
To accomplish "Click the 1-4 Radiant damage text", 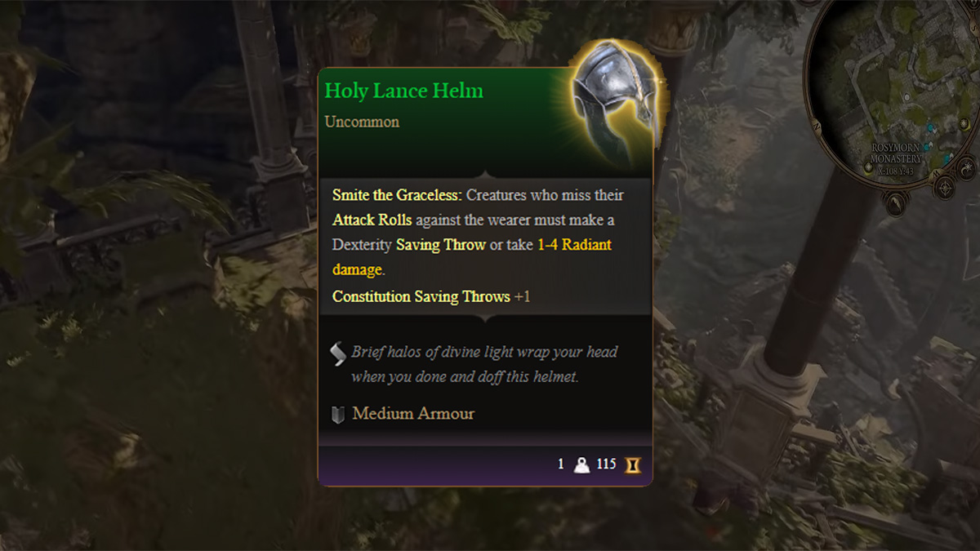I will click(472, 256).
